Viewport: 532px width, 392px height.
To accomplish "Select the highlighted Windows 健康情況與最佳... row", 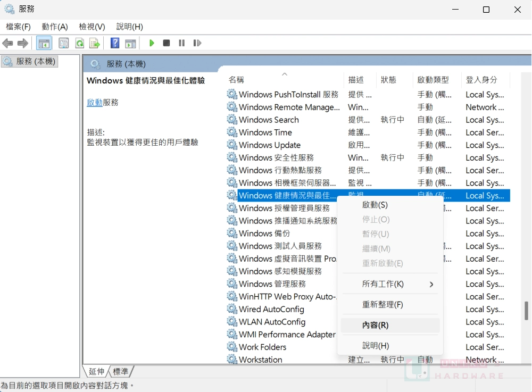I will pos(368,195).
